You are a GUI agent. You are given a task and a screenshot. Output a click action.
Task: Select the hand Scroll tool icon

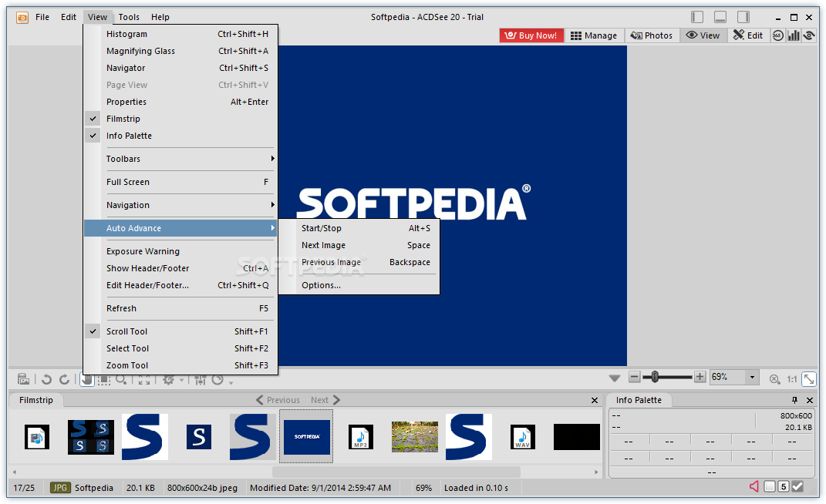(x=87, y=379)
